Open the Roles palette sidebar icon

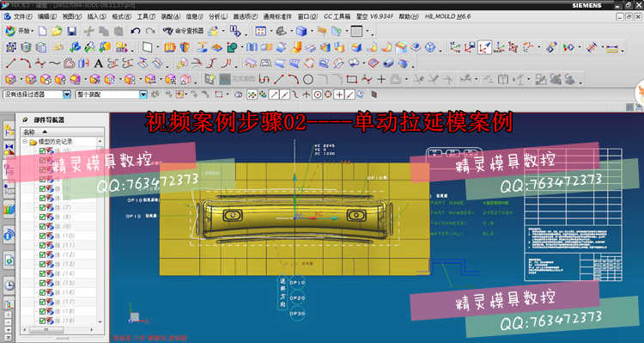point(9,304)
